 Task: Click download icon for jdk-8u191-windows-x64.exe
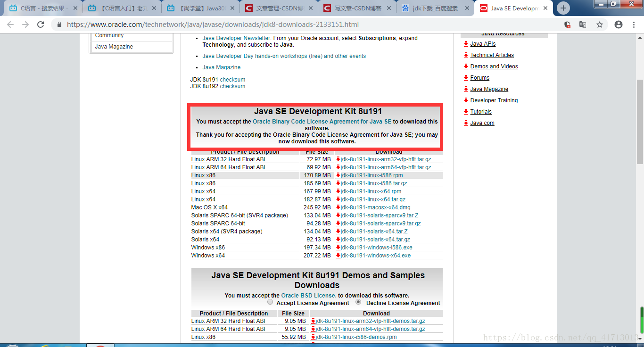pos(339,256)
